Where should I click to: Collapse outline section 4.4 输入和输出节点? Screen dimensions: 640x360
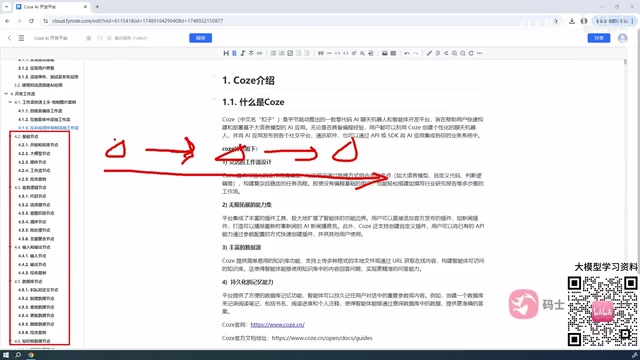(11, 247)
